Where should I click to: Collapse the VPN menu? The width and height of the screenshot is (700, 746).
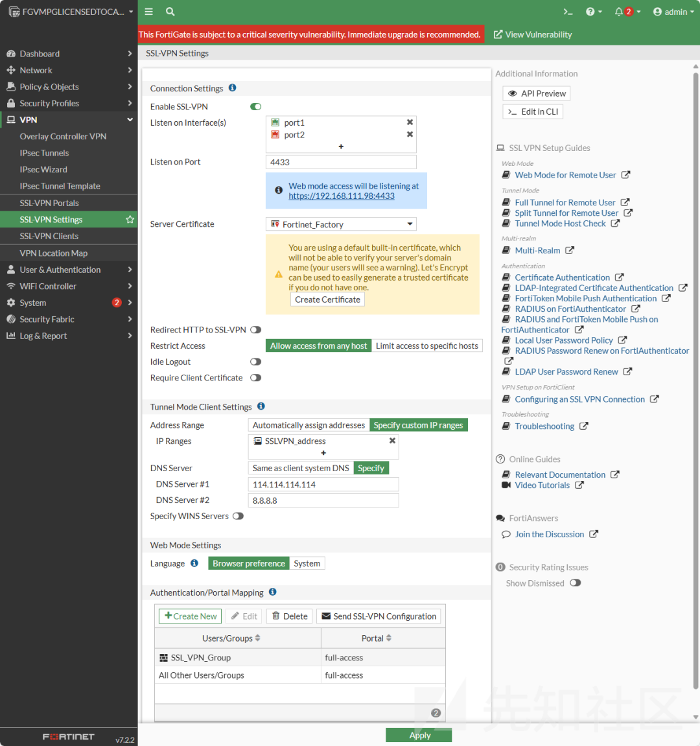coord(69,120)
